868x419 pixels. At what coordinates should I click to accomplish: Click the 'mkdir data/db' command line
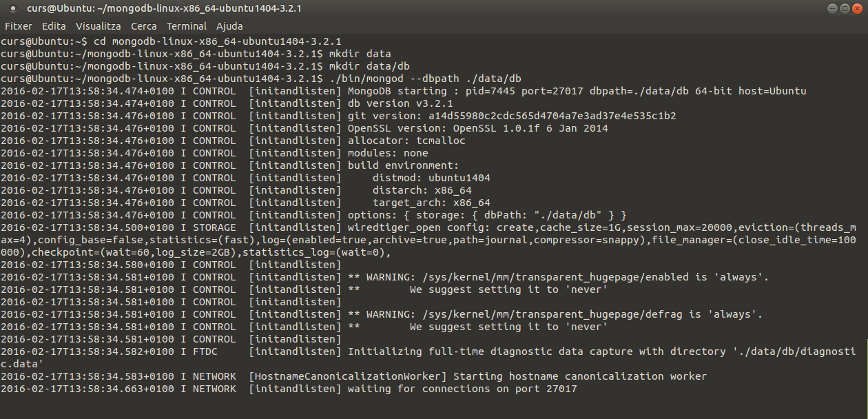click(370, 66)
